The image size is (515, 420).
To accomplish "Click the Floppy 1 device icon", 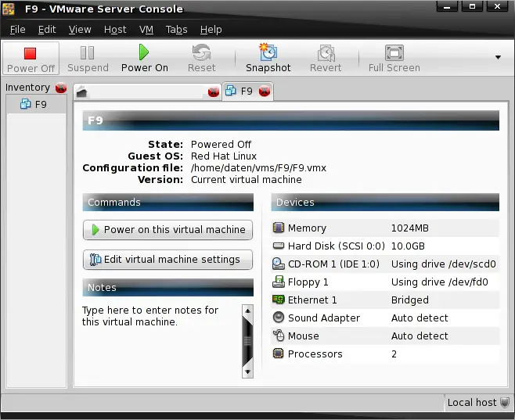I will (x=279, y=282).
